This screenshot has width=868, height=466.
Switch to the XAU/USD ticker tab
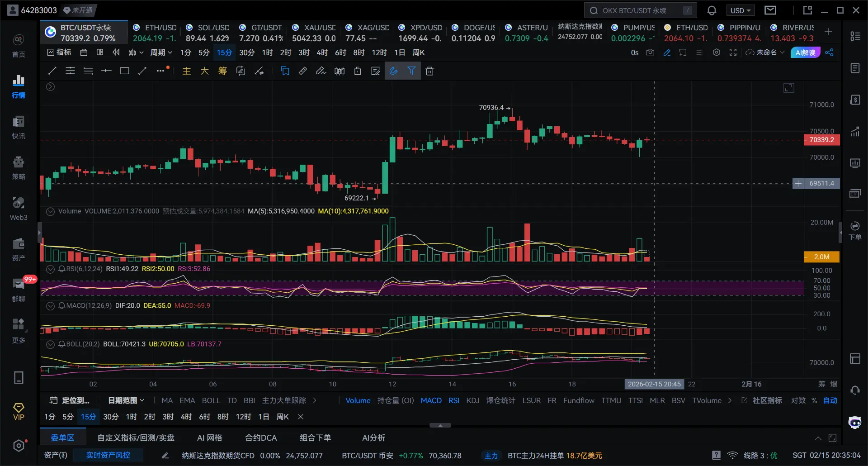tap(314, 33)
